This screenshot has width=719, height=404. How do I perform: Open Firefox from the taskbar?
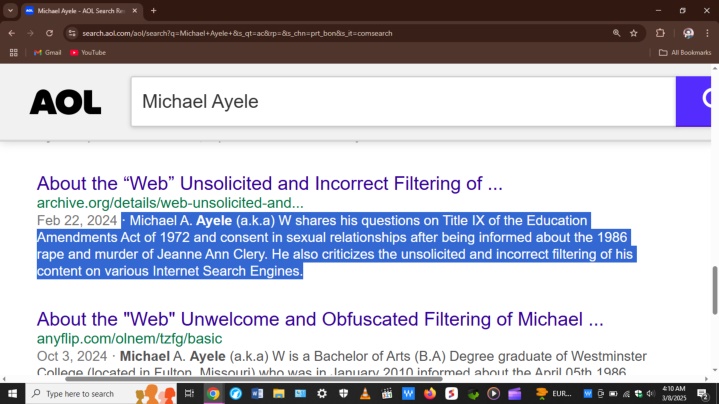click(430, 393)
